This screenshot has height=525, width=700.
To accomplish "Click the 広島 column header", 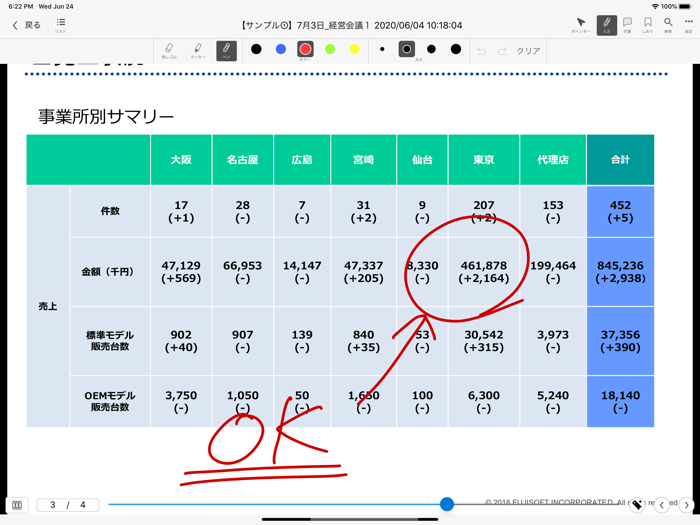I will tap(302, 159).
